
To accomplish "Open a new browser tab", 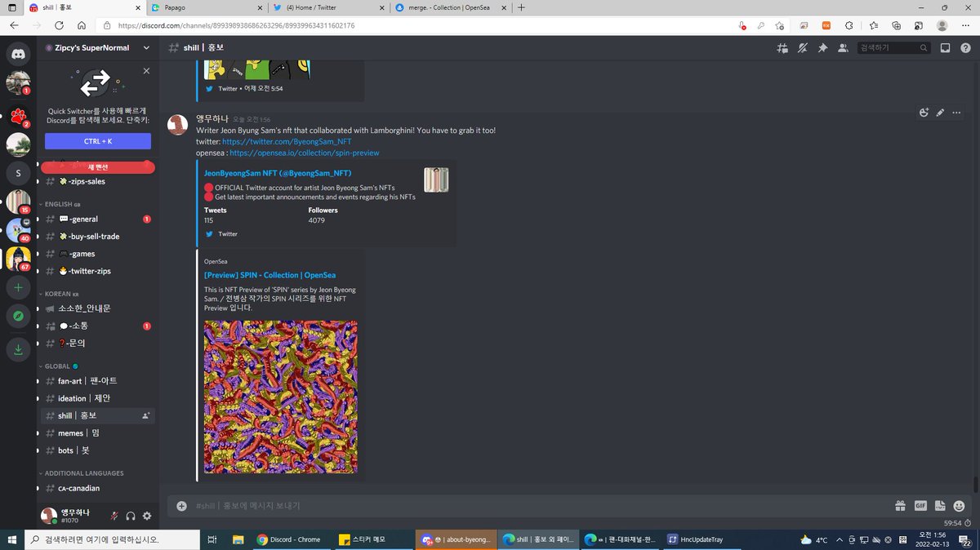I will coord(521,7).
